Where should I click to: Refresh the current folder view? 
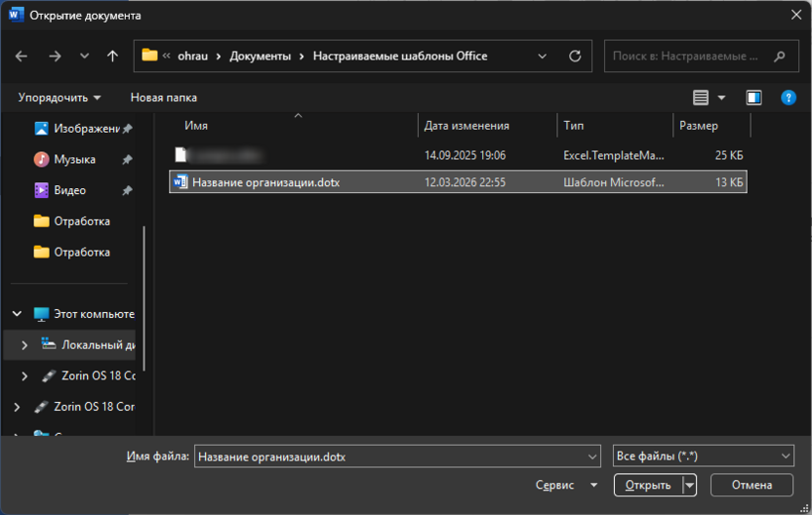[x=575, y=56]
